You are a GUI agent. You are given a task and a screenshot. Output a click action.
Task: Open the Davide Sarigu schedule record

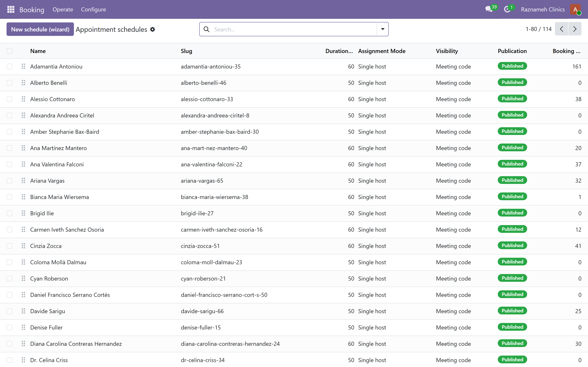click(x=48, y=311)
